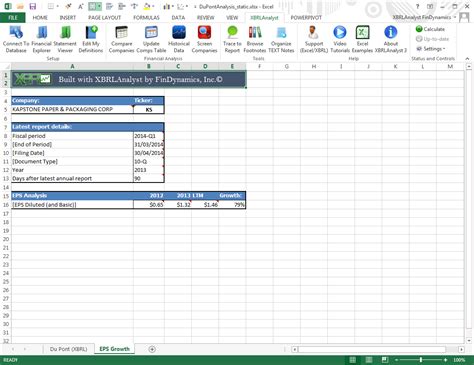Add a new sheet with plus button
The image size is (474, 365).
(152, 349)
